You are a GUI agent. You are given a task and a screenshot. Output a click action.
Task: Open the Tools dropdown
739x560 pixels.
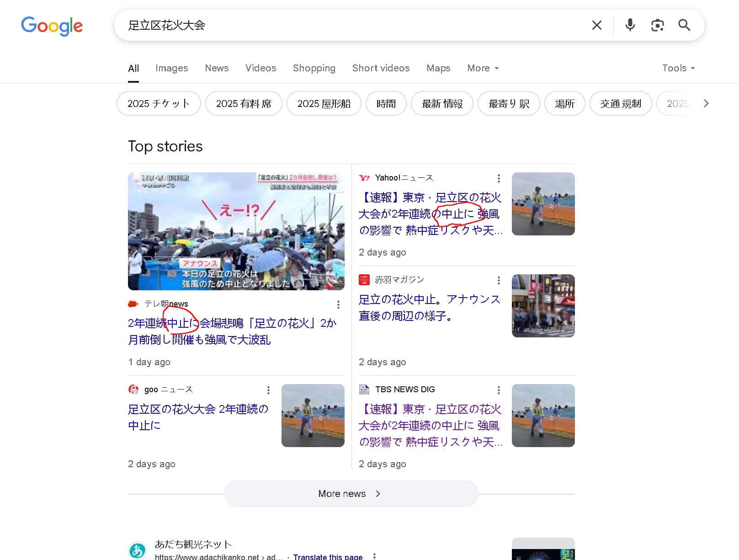[x=679, y=68]
